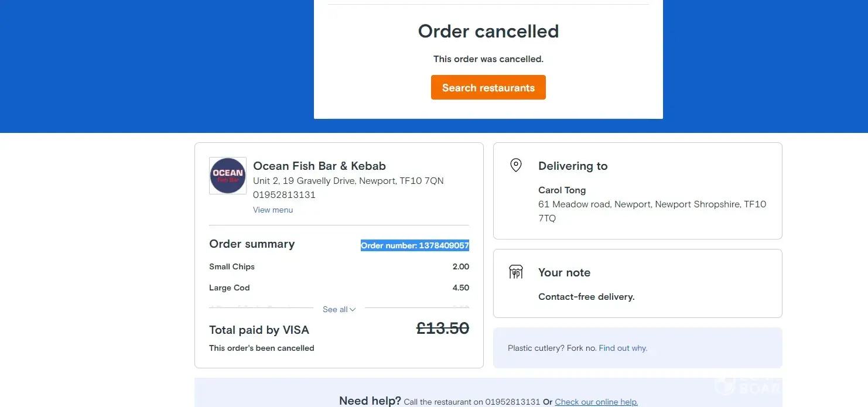Click the Order cancelled heading
Viewport: 868px width, 407px height.
click(x=488, y=31)
